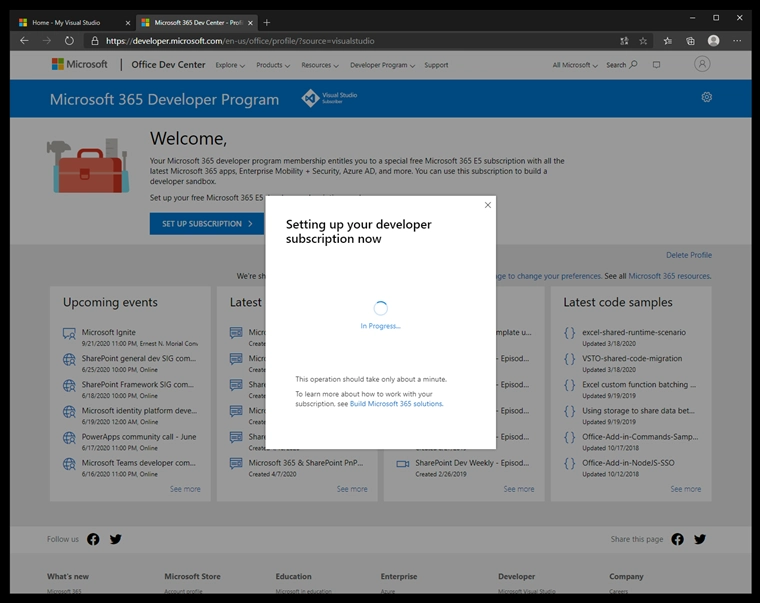Image resolution: width=760 pixels, height=603 pixels.
Task: Click Follow us Facebook icon
Action: [93, 539]
